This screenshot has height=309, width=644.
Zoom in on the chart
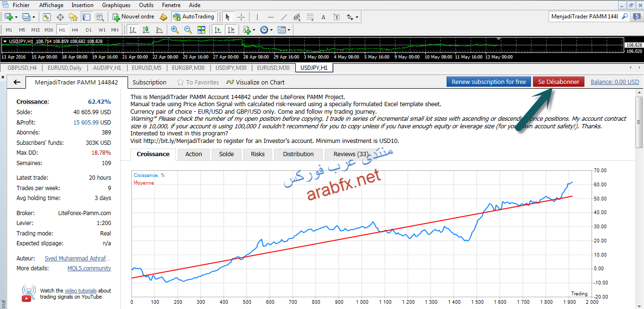click(x=175, y=30)
